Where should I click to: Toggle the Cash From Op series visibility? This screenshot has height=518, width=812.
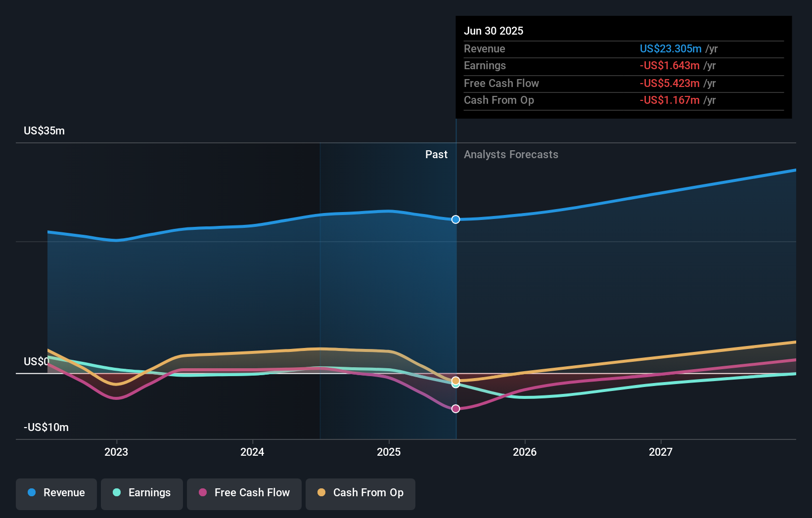point(360,493)
